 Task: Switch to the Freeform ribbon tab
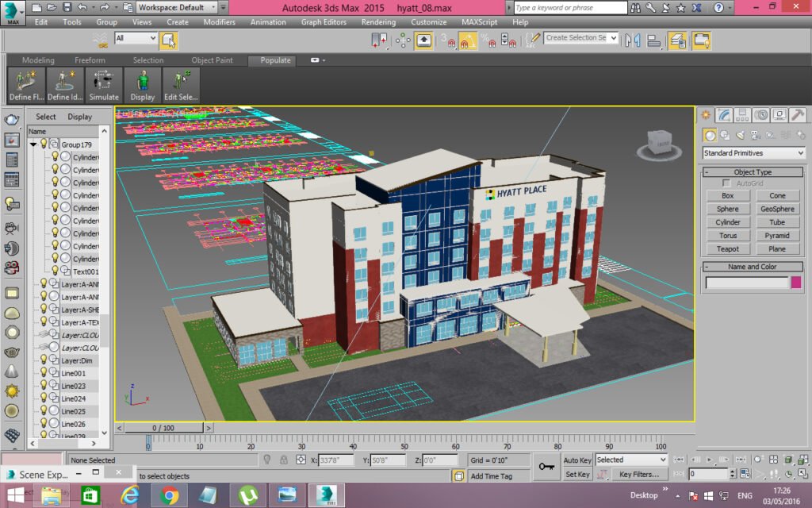click(x=90, y=60)
